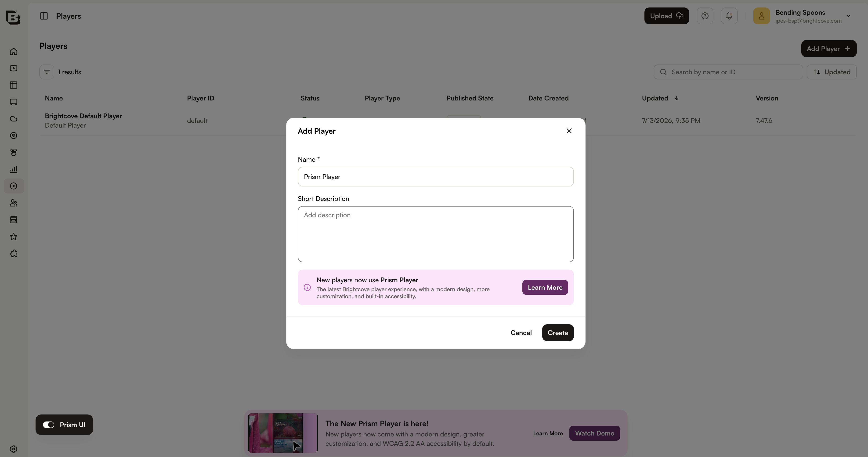Click the Add Player button
The image size is (868, 457).
[x=828, y=49]
